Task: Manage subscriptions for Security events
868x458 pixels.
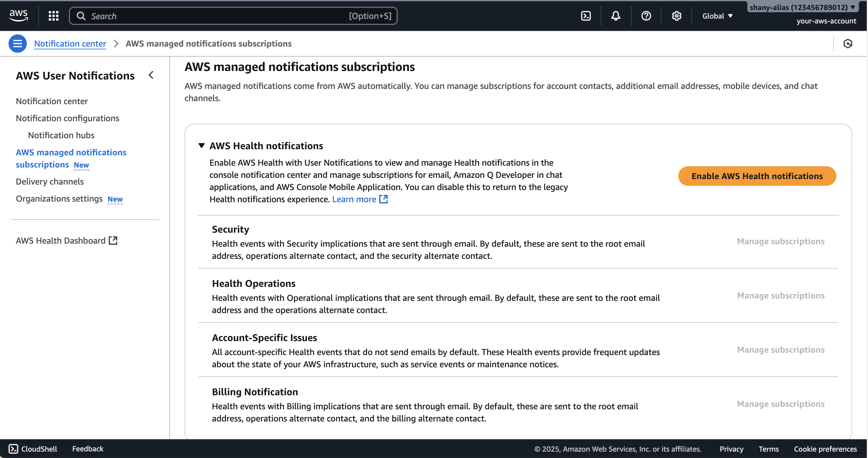Action: [x=781, y=241]
